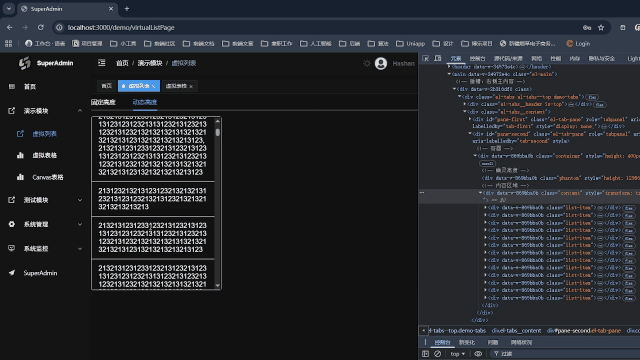This screenshot has width=640, height=360.
Task: Collapse the main el-main node arrow
Action: [449, 74]
